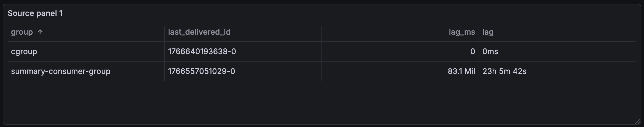Sort table by the group column header
644x127 pixels.
click(22, 32)
